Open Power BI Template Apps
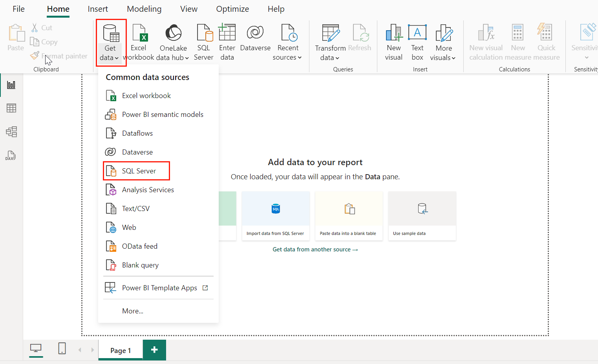 [159, 288]
